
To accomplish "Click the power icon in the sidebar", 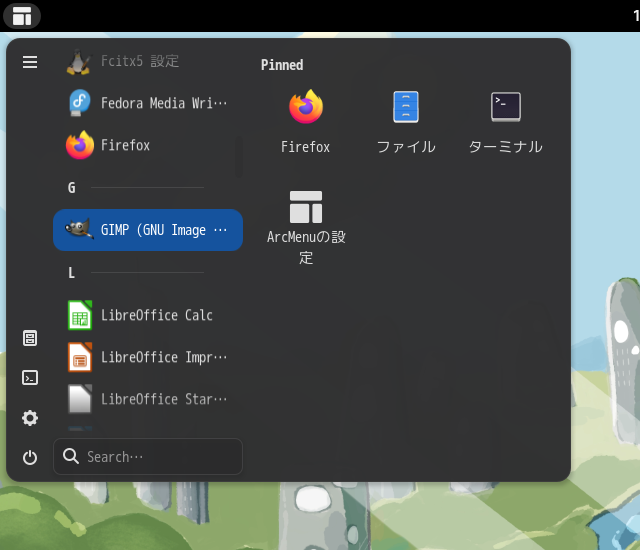I will tap(30, 457).
